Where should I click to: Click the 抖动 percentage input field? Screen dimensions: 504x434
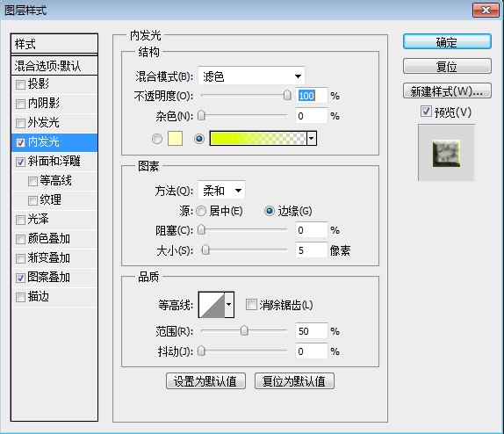coord(312,351)
